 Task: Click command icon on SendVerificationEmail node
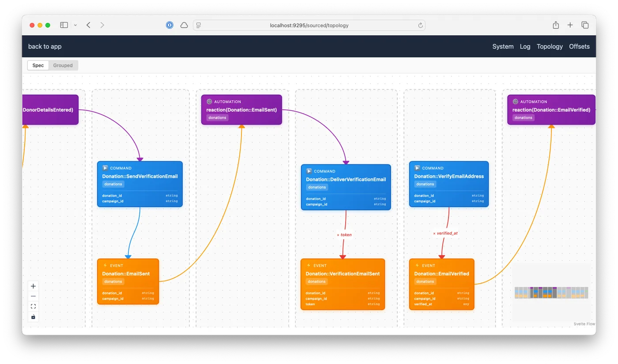coord(105,168)
